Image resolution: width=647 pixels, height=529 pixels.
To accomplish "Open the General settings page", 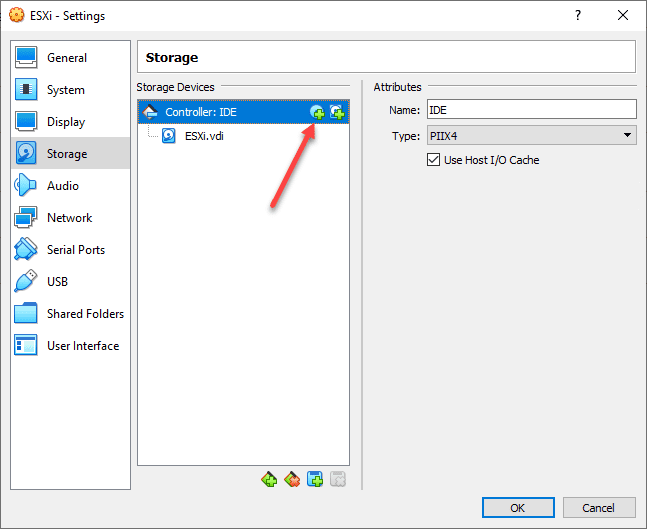I will (x=71, y=58).
